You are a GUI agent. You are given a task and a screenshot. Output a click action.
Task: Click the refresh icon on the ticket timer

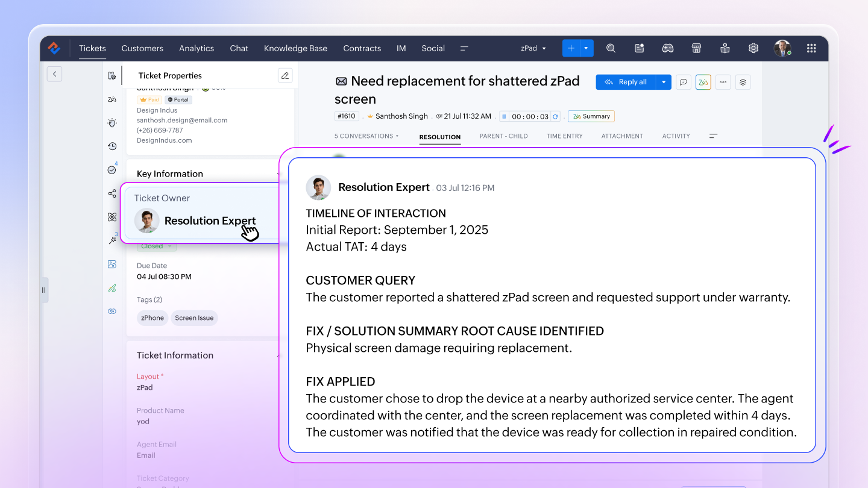pyautogui.click(x=556, y=116)
